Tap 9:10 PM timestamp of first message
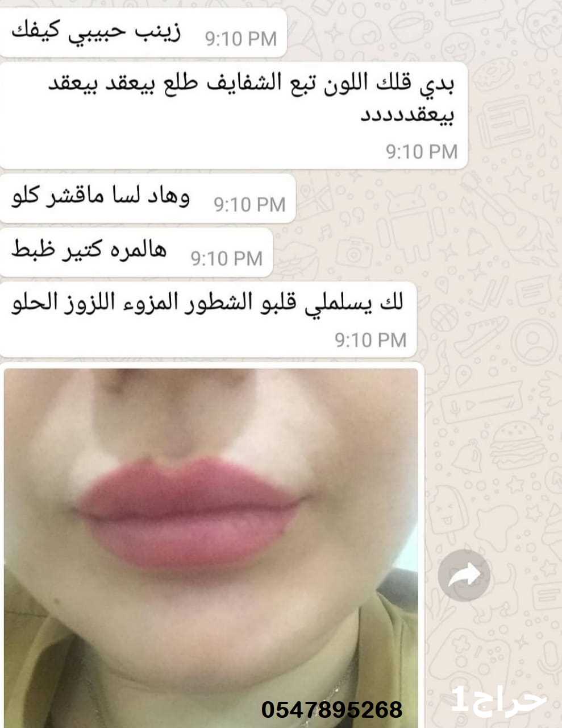Screen dimensions: 562x728 [240, 39]
